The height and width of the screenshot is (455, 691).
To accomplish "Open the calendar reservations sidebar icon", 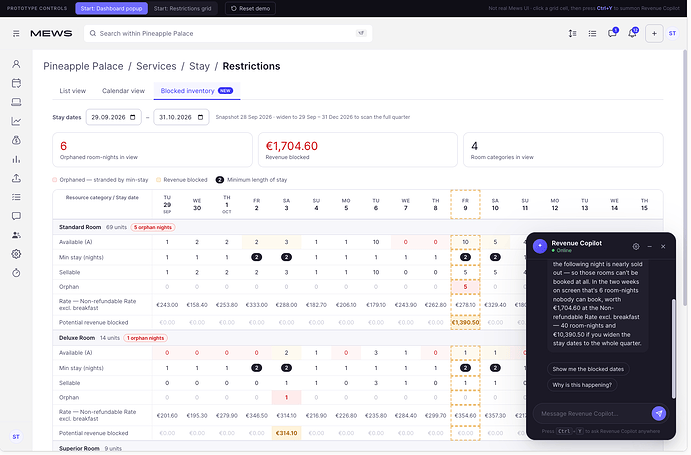I will [16, 83].
